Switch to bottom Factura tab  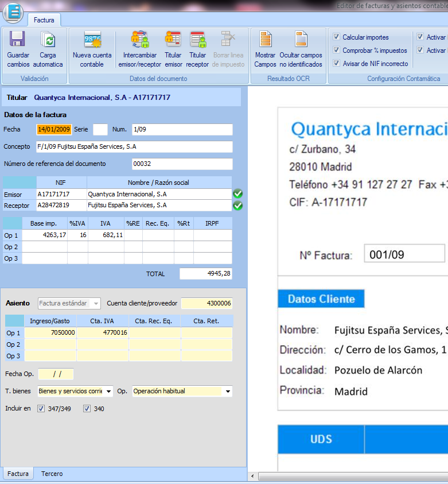18,474
